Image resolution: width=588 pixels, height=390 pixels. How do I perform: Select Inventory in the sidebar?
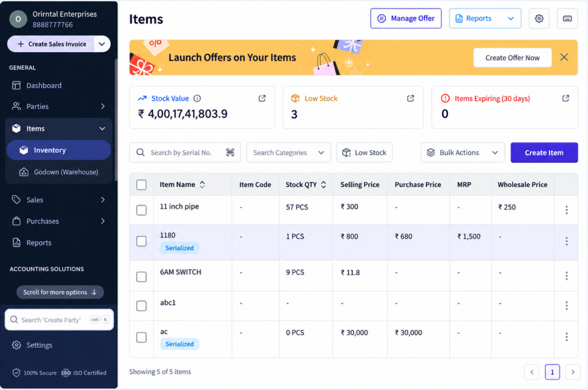point(59,150)
